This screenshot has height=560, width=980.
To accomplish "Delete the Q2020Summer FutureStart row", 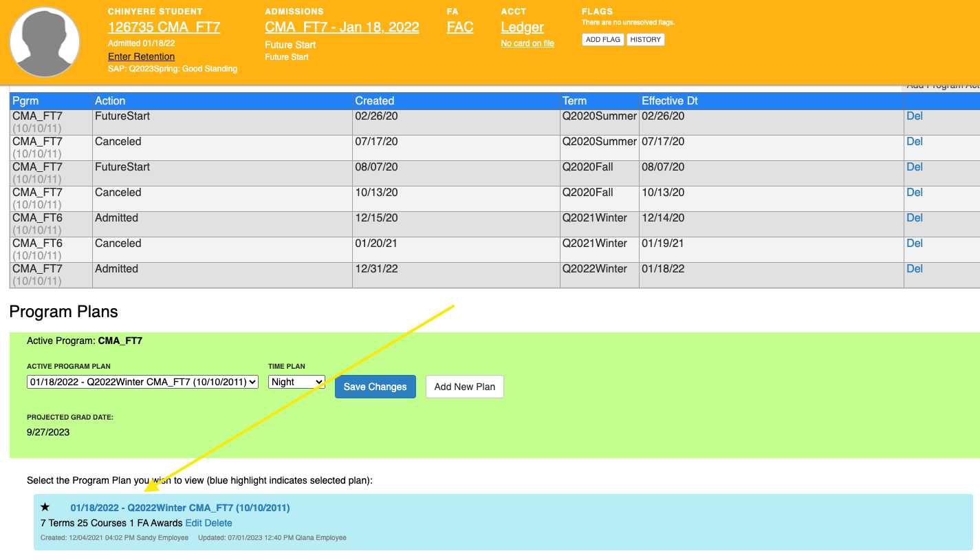I will coord(914,116).
